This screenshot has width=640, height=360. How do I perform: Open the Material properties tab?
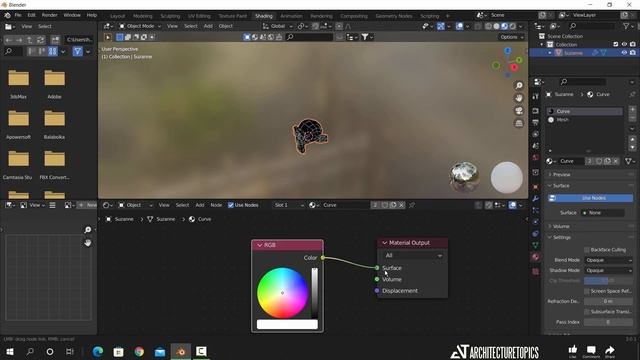pos(536,257)
